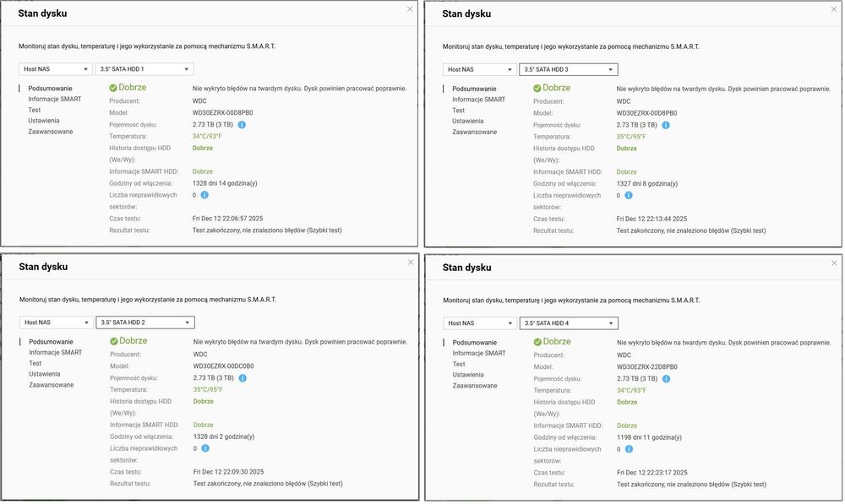Expand the 3.5" SATA HDD 4 disk selector
Viewport: 845px width, 504px height.
[x=569, y=322]
